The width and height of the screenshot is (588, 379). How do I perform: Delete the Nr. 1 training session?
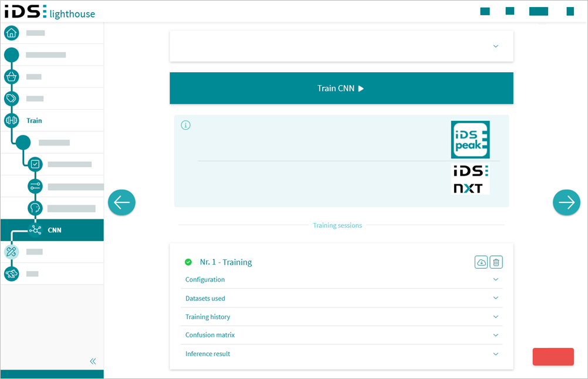496,262
